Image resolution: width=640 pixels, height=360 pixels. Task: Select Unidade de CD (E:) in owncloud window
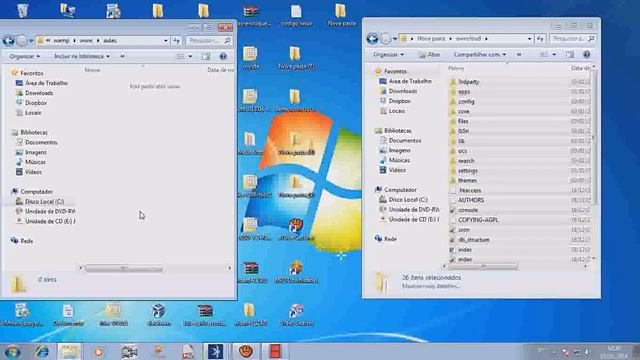click(413, 219)
